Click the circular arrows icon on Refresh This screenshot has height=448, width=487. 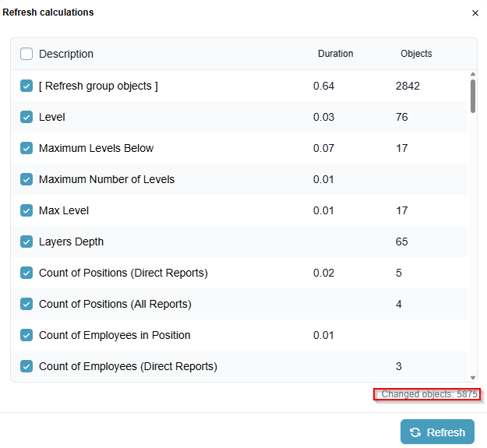coord(415,432)
